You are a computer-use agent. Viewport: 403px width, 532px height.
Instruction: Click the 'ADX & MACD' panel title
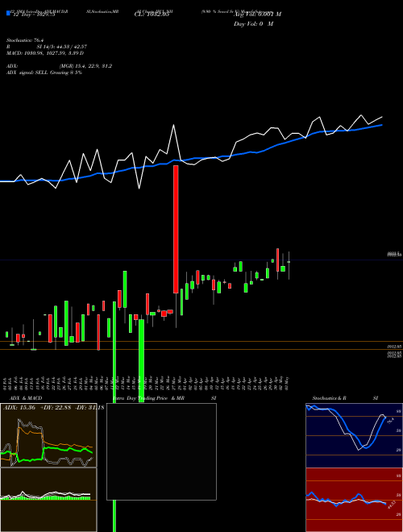pyautogui.click(x=26, y=398)
